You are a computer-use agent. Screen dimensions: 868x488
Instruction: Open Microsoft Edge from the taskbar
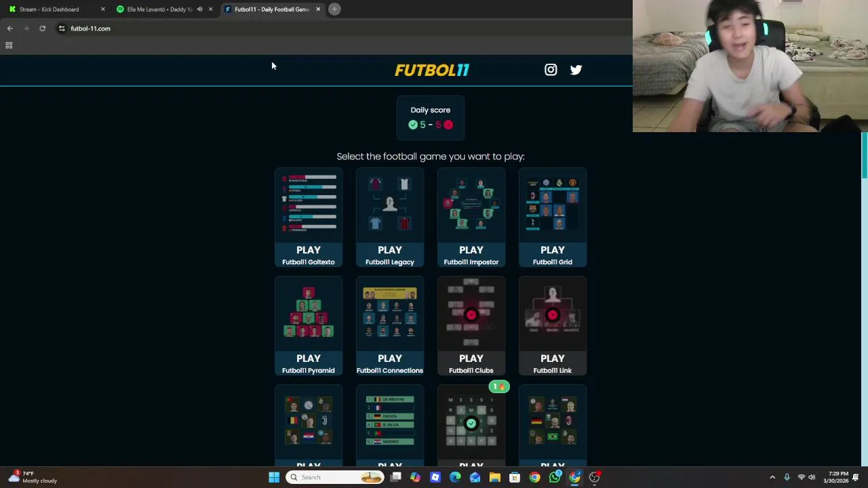(455, 477)
